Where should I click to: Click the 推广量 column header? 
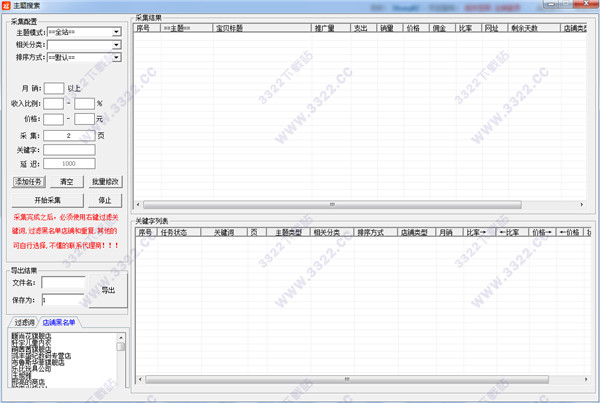(x=331, y=28)
